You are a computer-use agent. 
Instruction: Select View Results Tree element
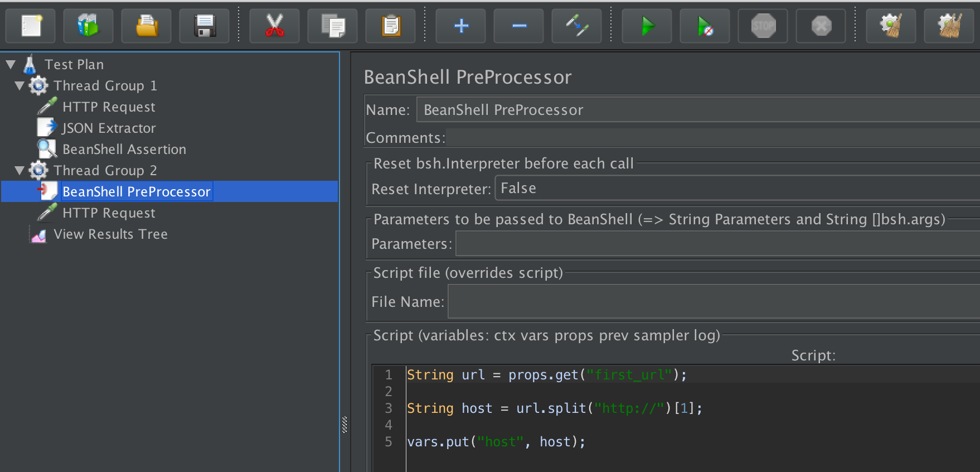pyautogui.click(x=110, y=234)
